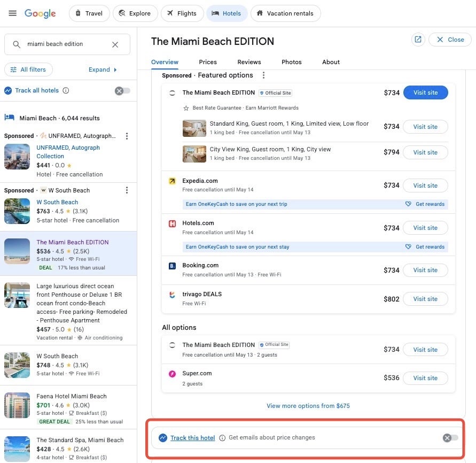
Task: Select the Explore travel category icon
Action: click(121, 13)
